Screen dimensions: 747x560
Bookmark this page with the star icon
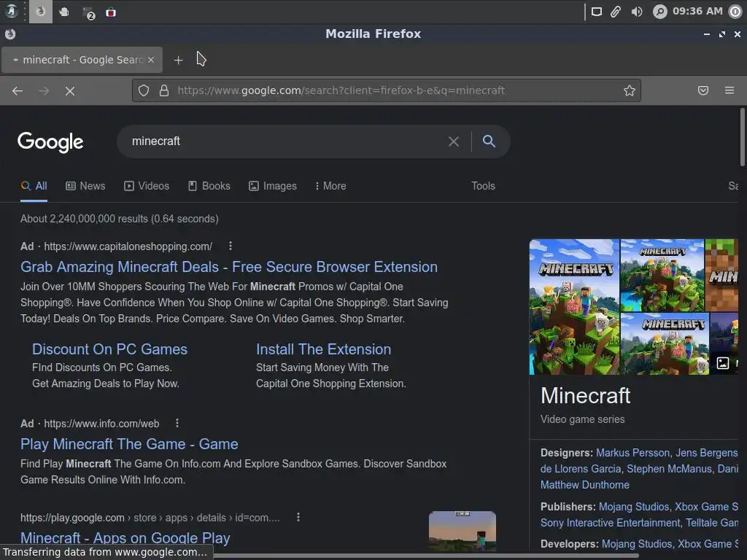point(630,90)
